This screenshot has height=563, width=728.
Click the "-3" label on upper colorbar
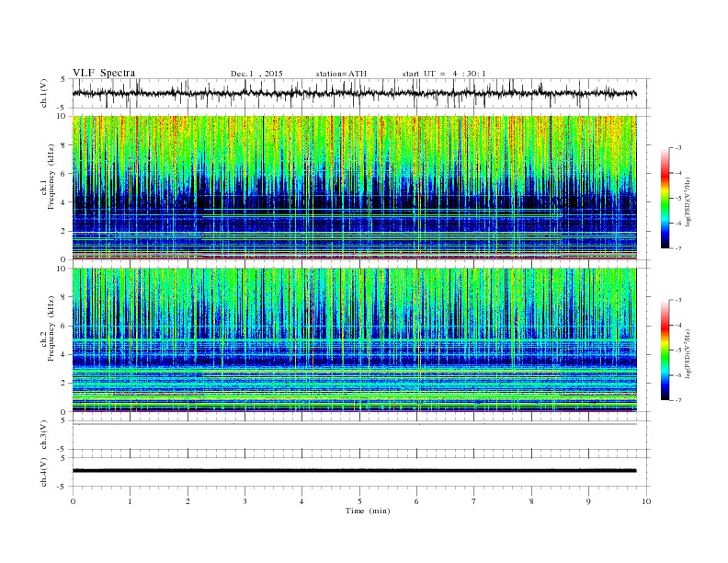677,148
